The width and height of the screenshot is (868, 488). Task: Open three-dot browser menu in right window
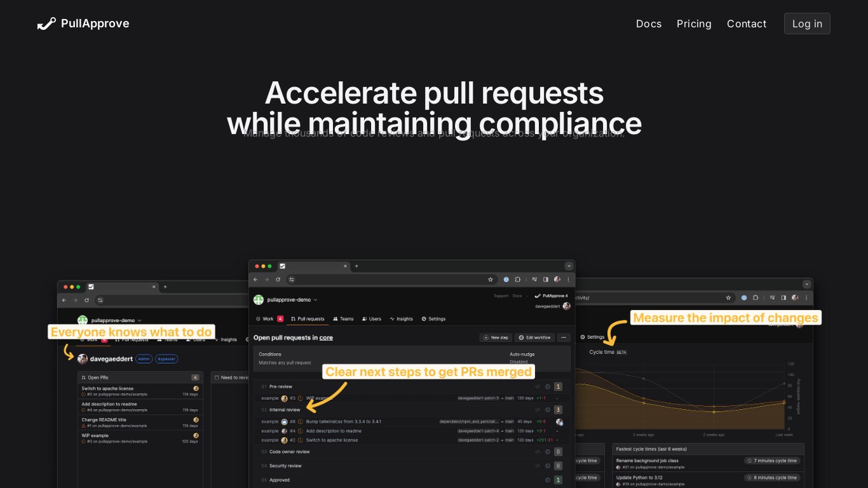[806, 297]
